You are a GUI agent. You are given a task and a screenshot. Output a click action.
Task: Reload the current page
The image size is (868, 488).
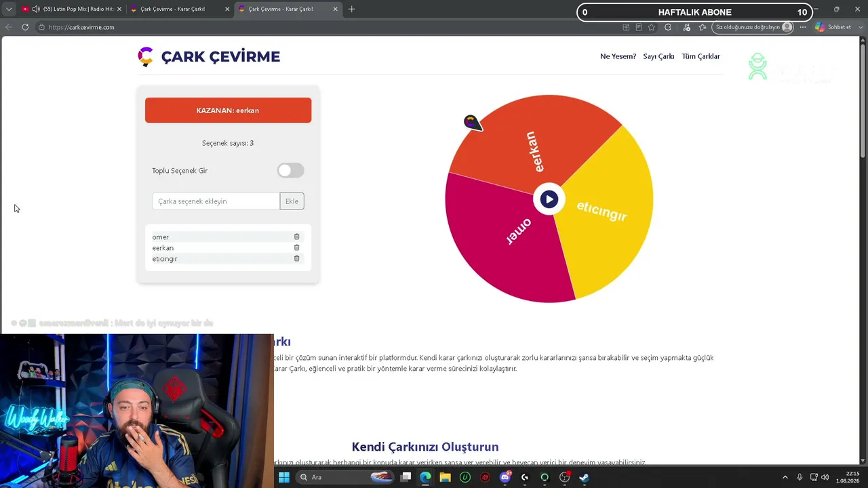(x=25, y=27)
